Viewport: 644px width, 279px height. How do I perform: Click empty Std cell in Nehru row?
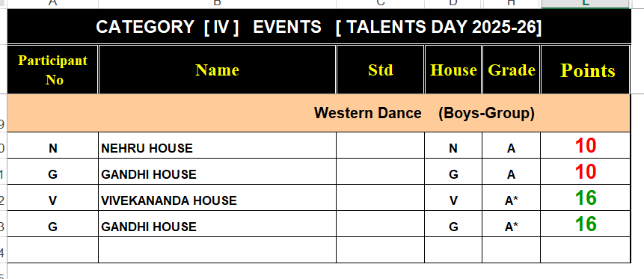380,145
